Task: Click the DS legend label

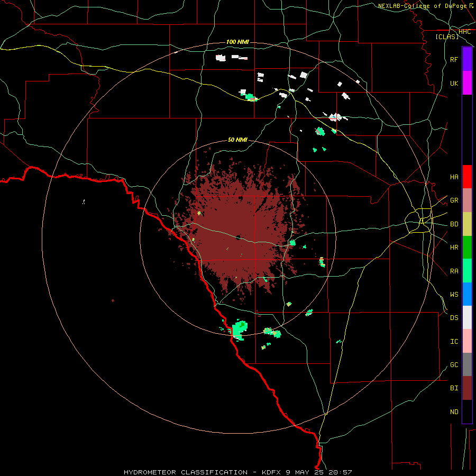Action: (x=454, y=318)
